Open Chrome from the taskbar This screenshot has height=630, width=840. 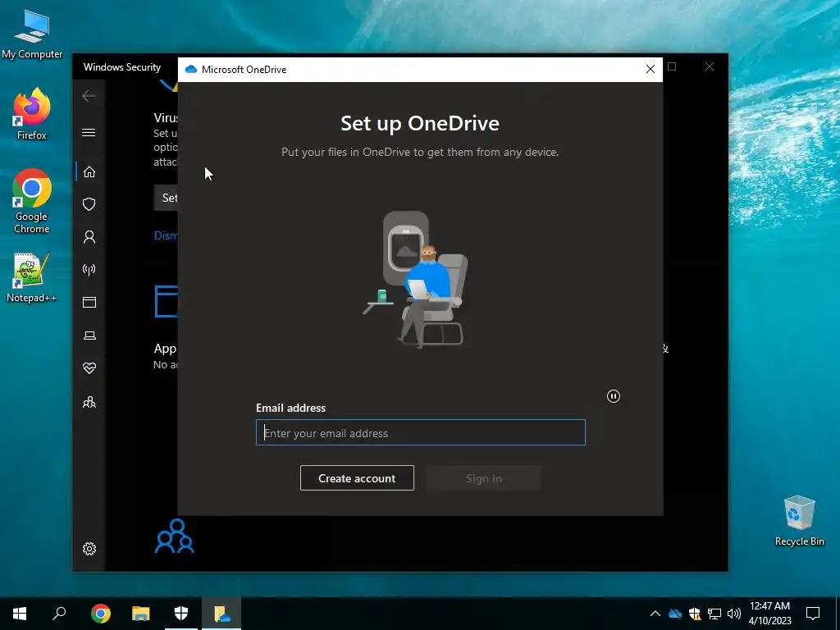click(101, 614)
